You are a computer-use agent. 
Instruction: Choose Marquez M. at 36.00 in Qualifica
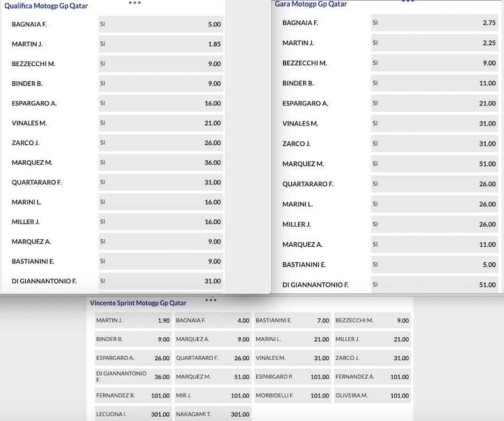161,163
